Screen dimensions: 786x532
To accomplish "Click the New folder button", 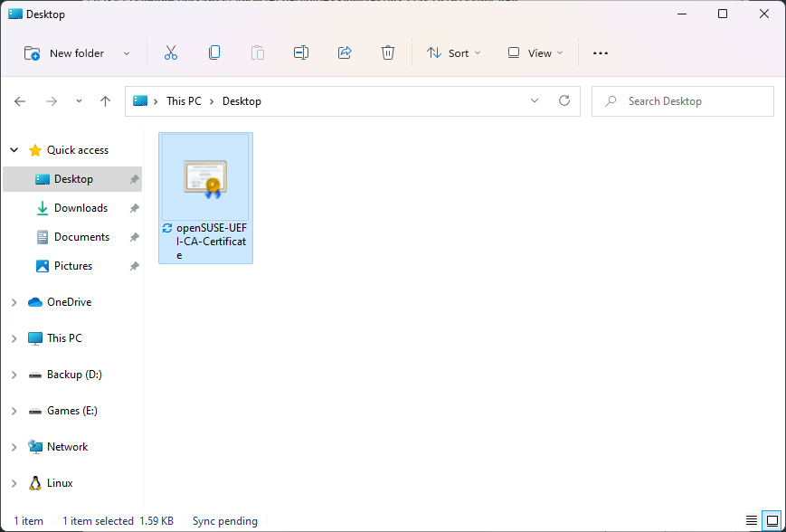I will (x=65, y=53).
